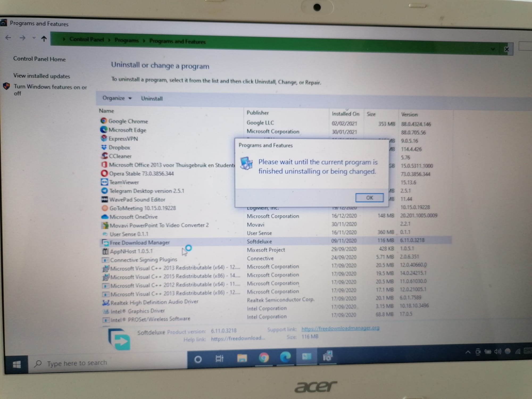
Task: Click View installed updates link
Action: point(42,76)
